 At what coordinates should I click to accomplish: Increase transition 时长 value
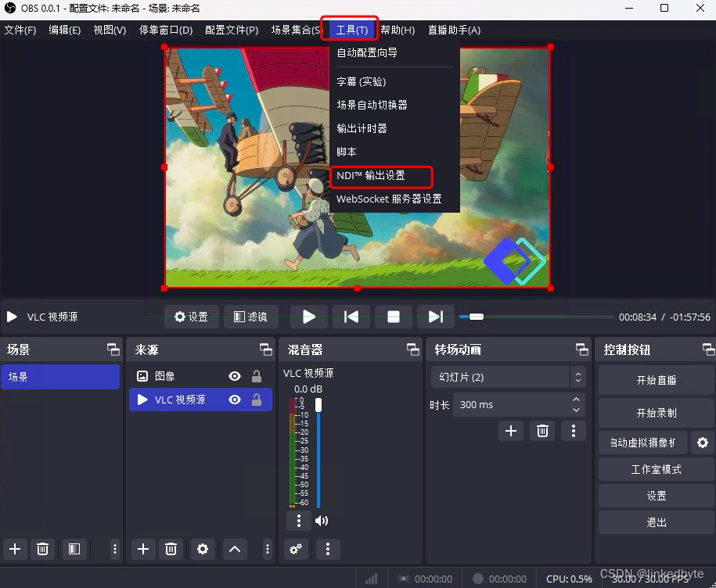(x=576, y=400)
